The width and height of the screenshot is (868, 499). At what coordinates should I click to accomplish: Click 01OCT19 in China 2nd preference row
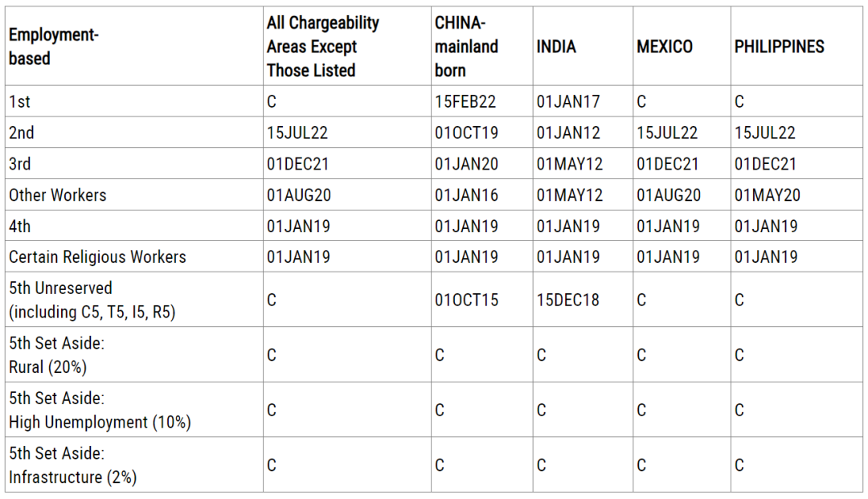pyautogui.click(x=466, y=133)
